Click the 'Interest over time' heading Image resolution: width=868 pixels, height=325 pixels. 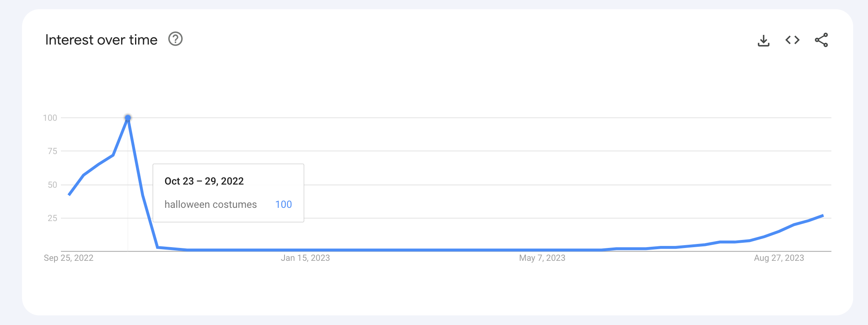coord(101,40)
